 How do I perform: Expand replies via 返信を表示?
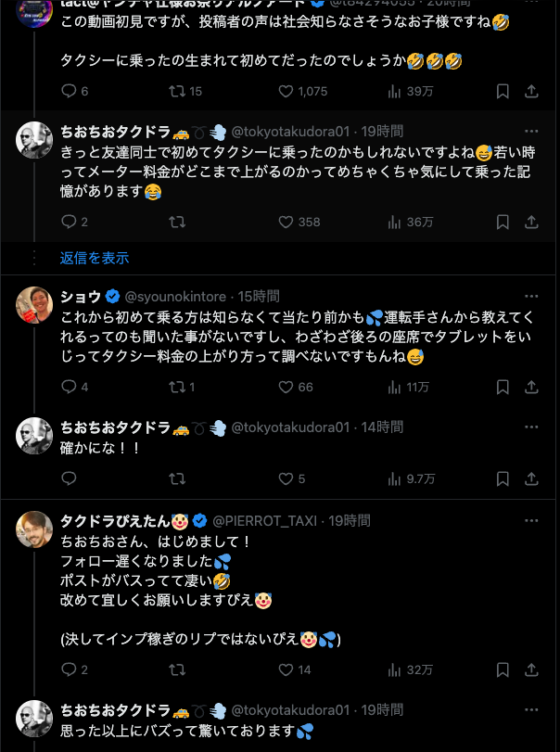(x=95, y=258)
